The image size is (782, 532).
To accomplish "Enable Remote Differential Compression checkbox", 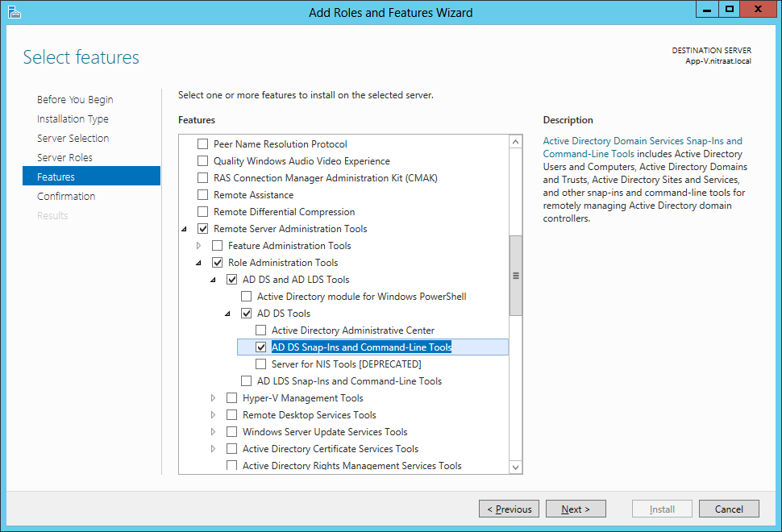I will 202,212.
